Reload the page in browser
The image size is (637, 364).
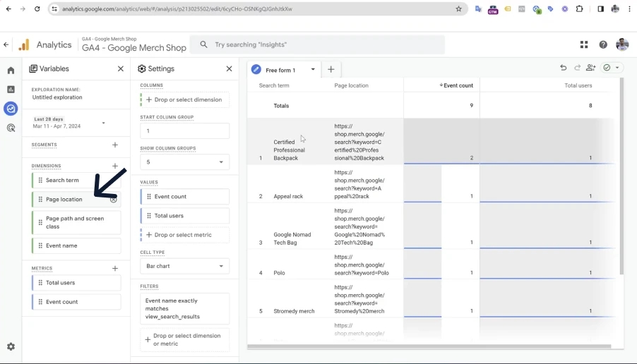(37, 8)
